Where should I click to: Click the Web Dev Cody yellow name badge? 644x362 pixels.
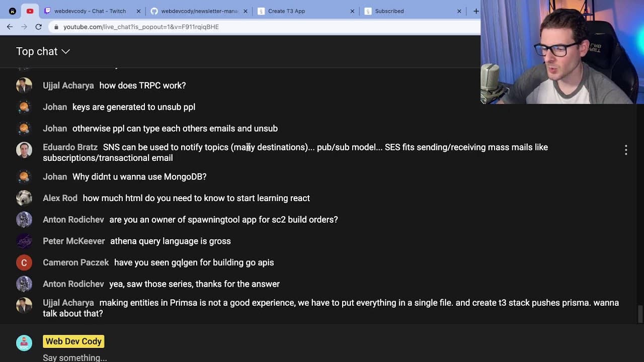(73, 341)
